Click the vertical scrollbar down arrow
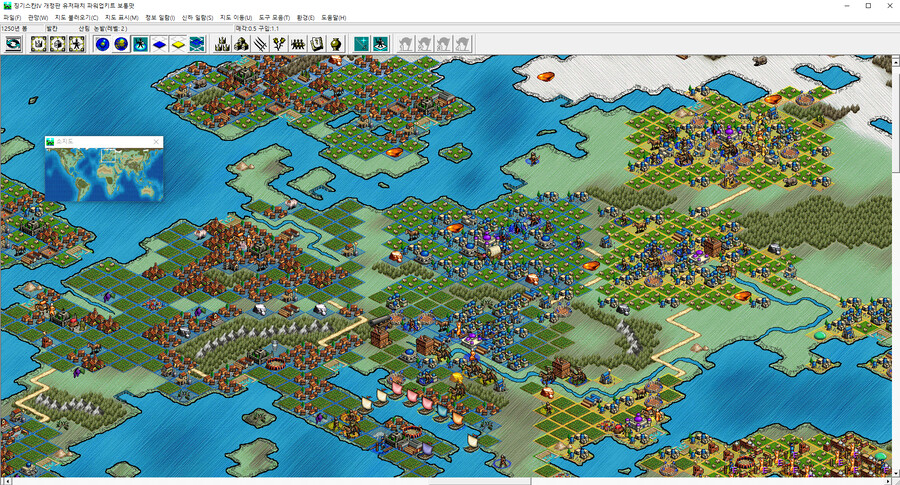Viewport: 900px width, 485px height. (896, 472)
